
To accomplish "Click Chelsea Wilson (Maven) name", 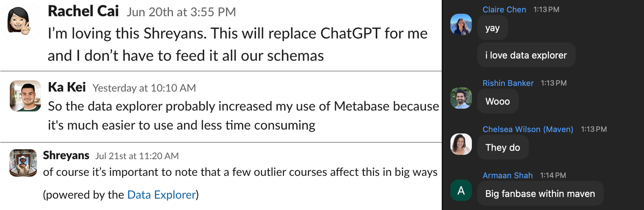I will [x=527, y=129].
